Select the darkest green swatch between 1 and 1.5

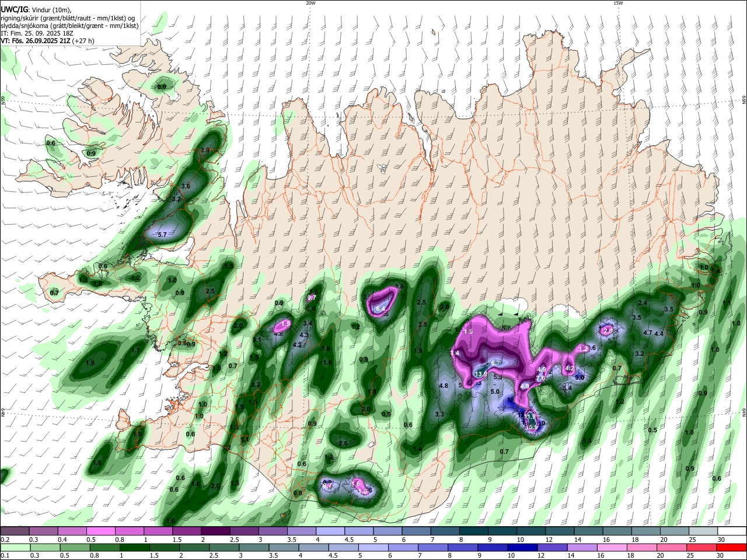[135, 547]
